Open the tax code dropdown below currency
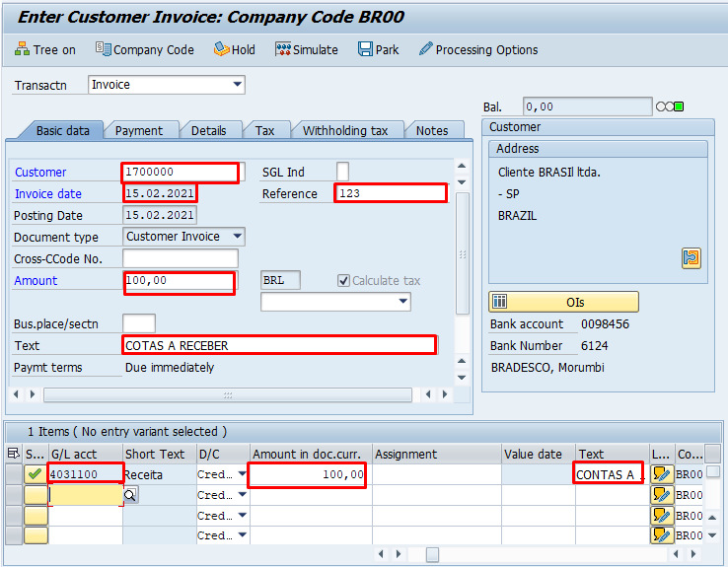The width and height of the screenshot is (728, 567). tap(401, 302)
